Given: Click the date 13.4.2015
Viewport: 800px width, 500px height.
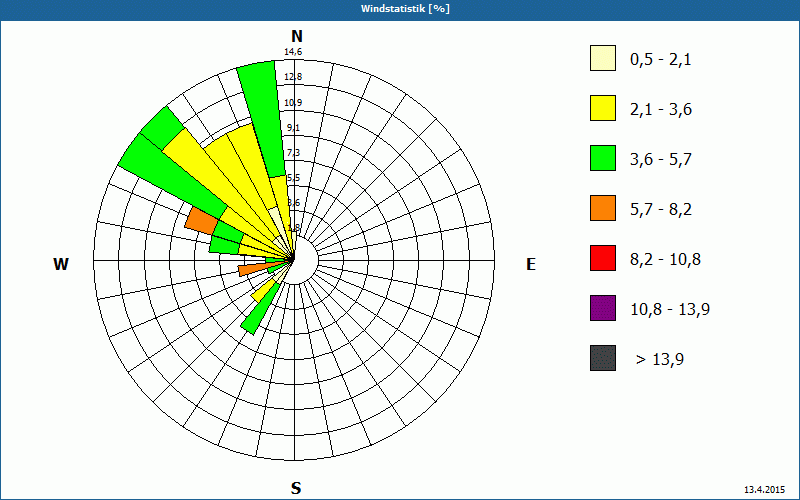Looking at the screenshot, I should [764, 489].
